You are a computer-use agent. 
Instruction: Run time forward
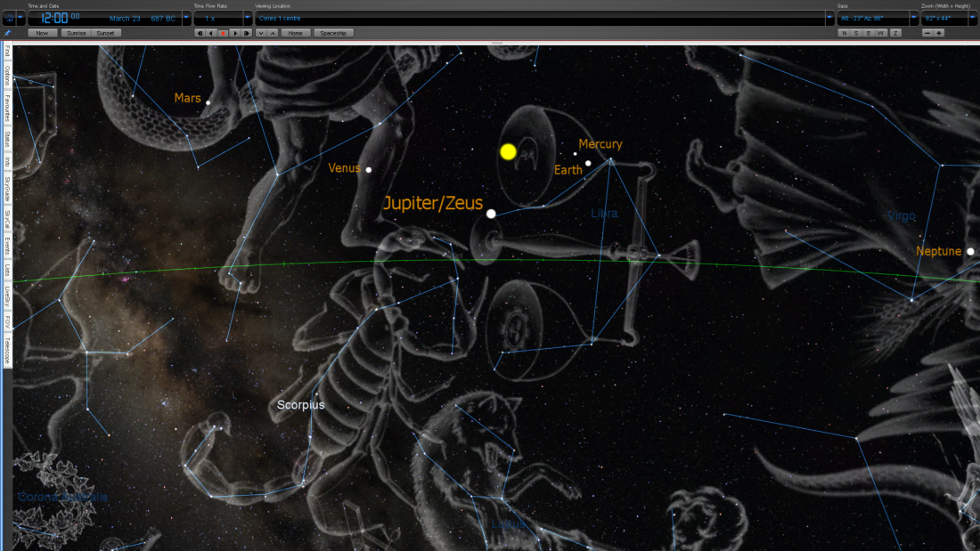coord(235,33)
